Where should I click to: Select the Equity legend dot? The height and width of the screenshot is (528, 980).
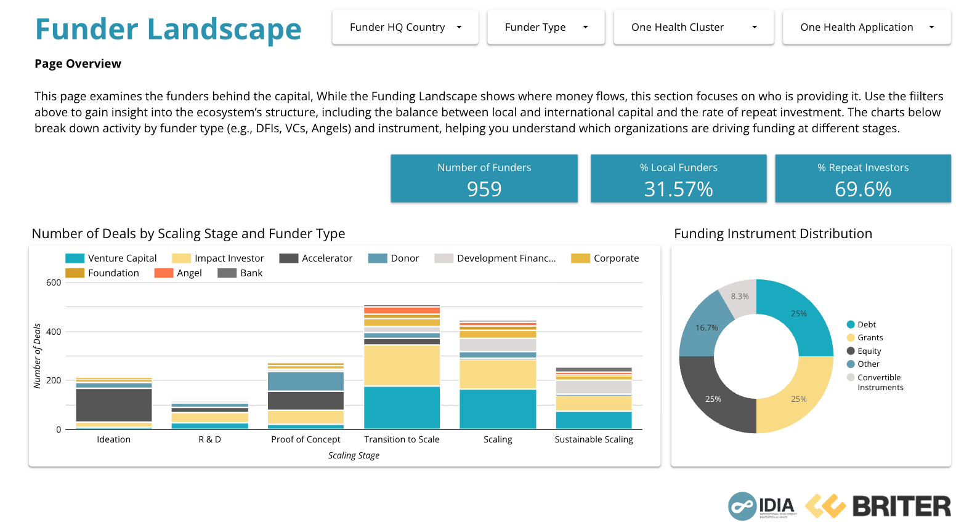tap(851, 351)
